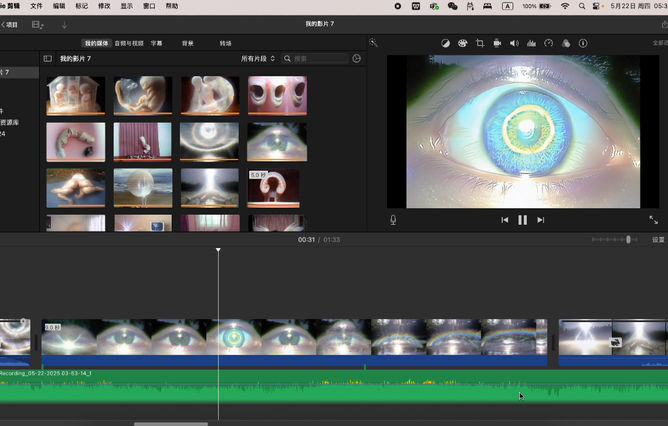The width and height of the screenshot is (668, 426).
Task: Select the glass sphere on beach thumbnail
Action: [x=143, y=187]
